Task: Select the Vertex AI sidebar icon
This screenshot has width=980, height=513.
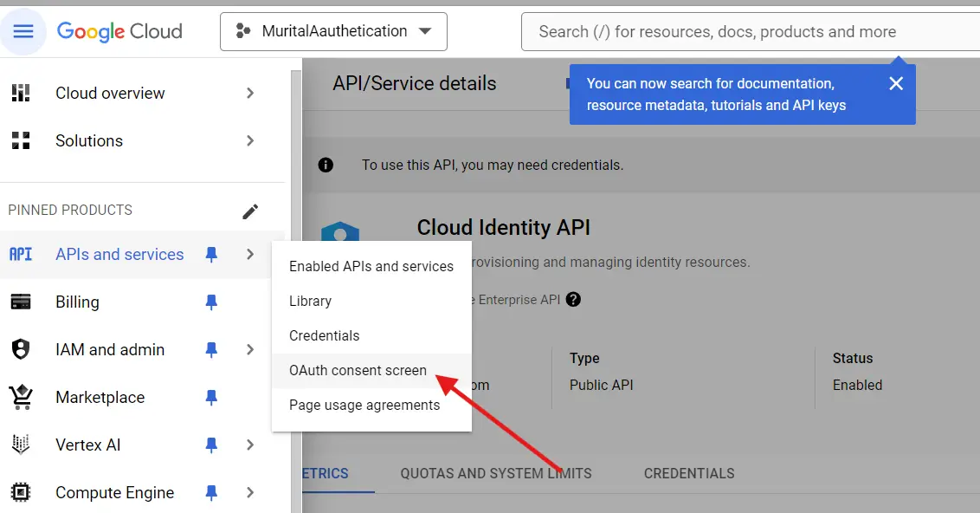Action: tap(23, 445)
